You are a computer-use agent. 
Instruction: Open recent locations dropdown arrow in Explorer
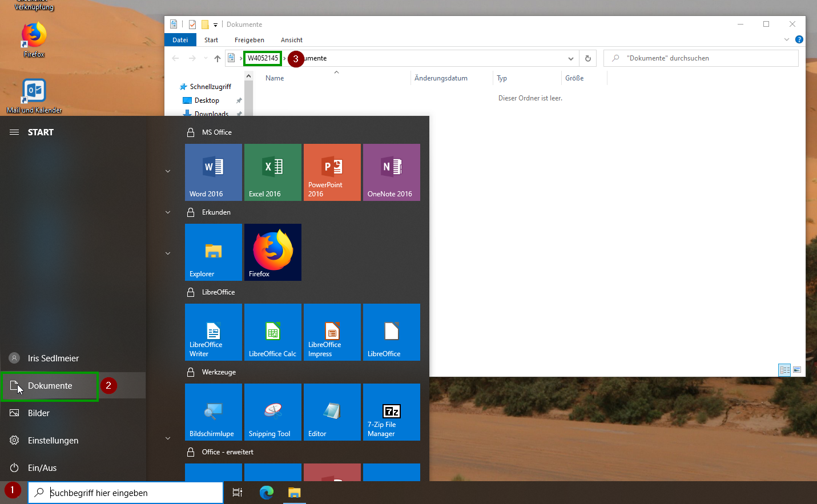(206, 58)
